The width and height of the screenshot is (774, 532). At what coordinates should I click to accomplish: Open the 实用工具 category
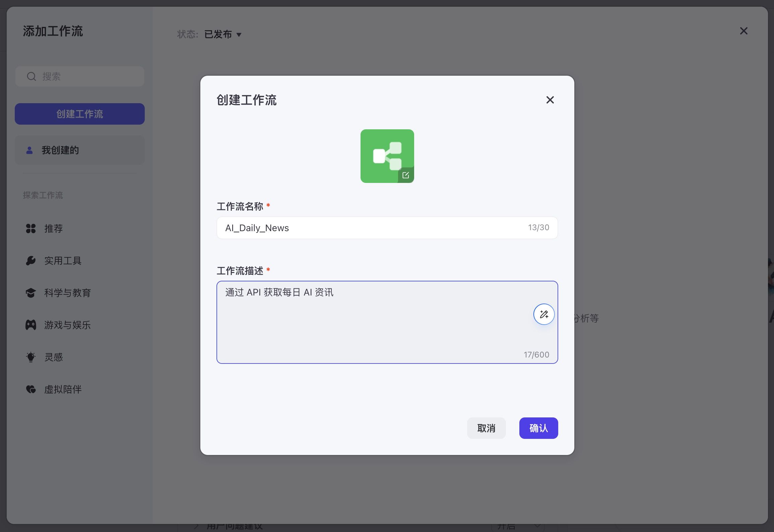(x=63, y=261)
